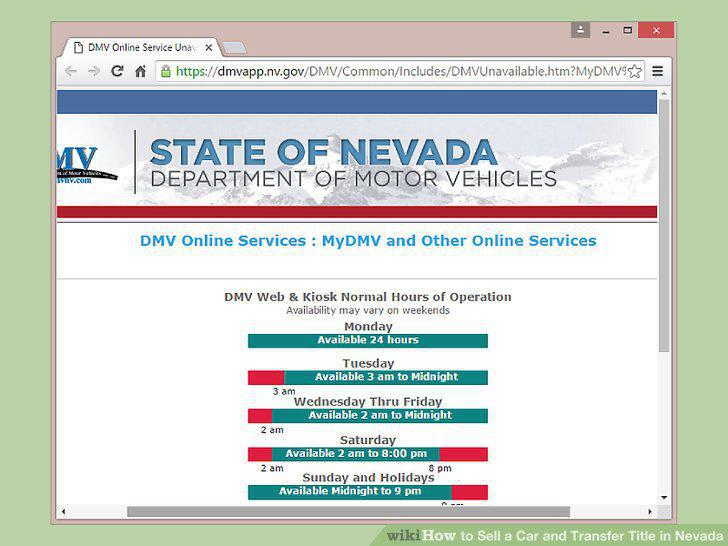Open a new tab with the blank tab button
The width and height of the screenshot is (728, 546).
click(234, 48)
